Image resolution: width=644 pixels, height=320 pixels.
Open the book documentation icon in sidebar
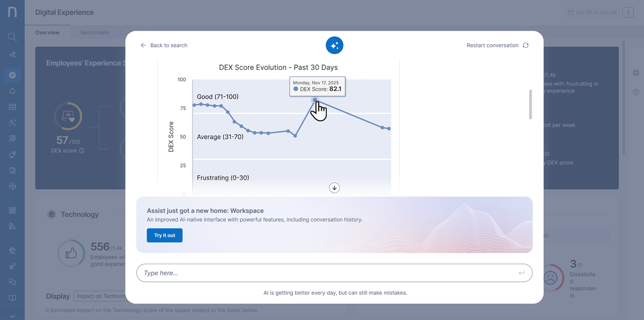pyautogui.click(x=12, y=298)
